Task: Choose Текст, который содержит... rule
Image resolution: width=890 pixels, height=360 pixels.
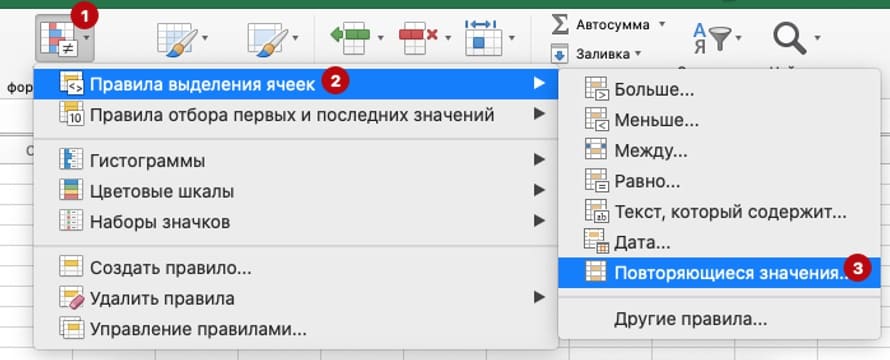Action: 719,212
